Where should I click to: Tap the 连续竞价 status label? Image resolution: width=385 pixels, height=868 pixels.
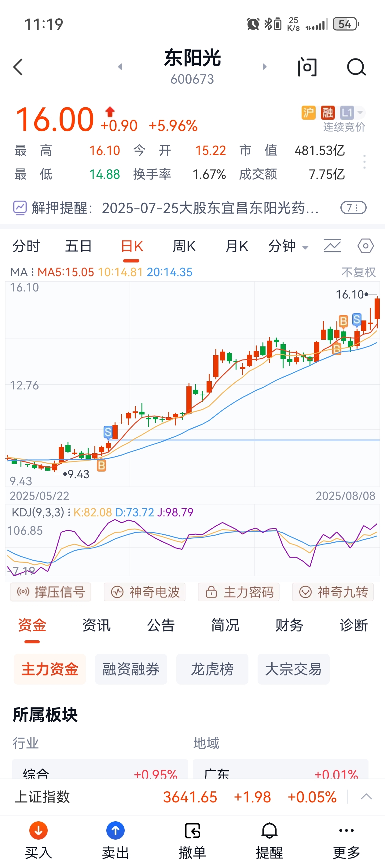click(x=344, y=127)
